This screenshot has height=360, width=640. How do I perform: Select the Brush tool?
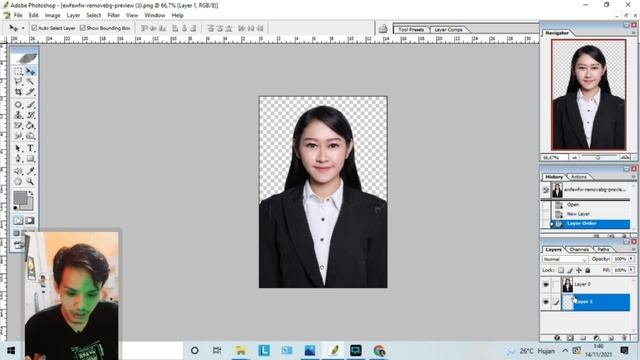(30, 105)
